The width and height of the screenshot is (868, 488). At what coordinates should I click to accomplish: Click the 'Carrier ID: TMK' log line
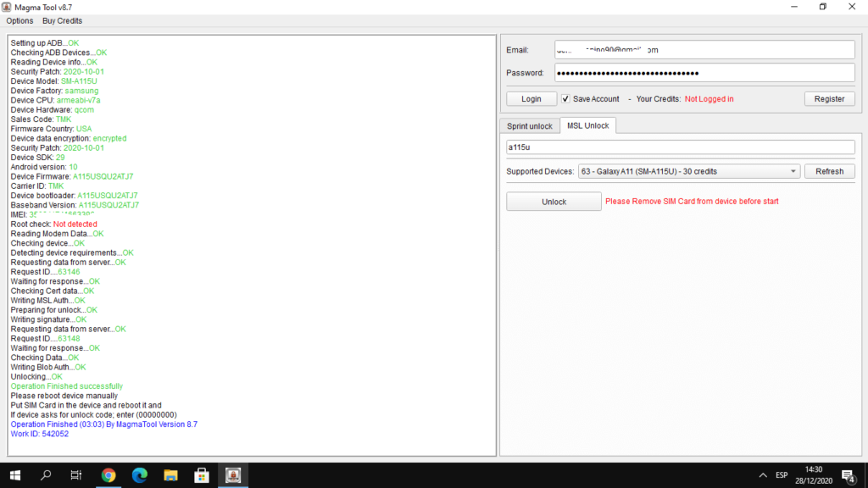click(37, 186)
